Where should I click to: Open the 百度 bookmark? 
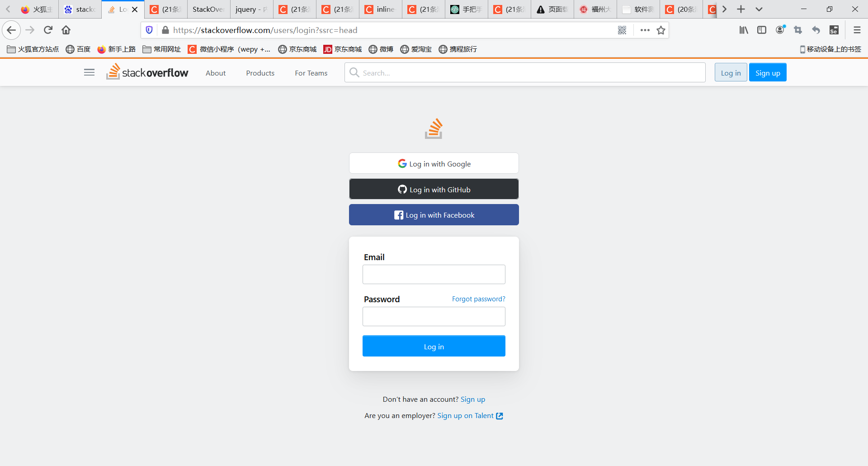78,49
